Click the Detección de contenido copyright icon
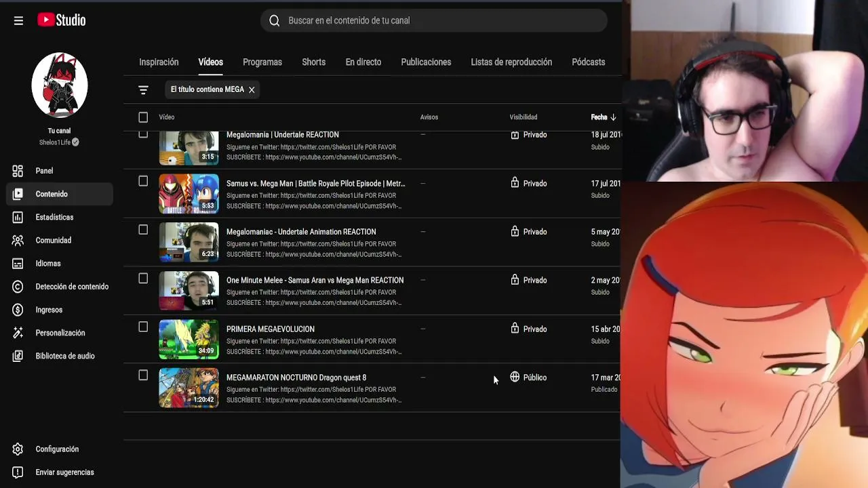The width and height of the screenshot is (868, 488). (18, 287)
